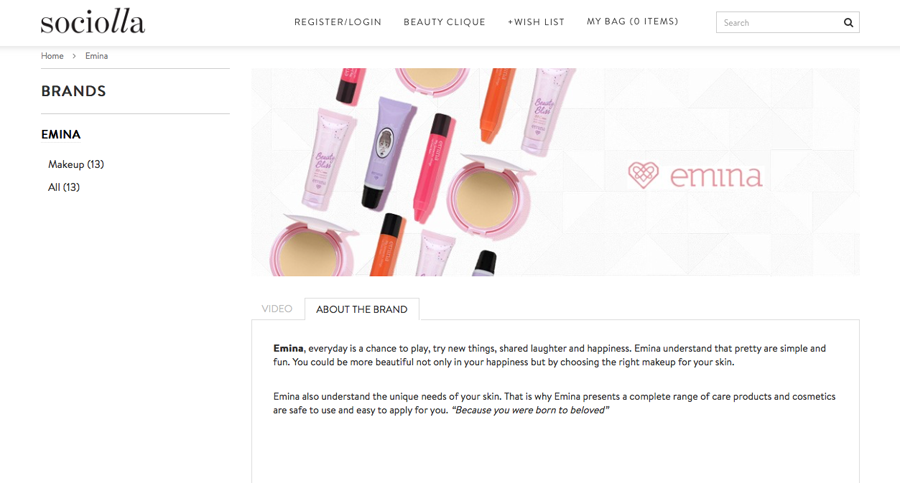Click the EMINA brand heading

coord(61,134)
